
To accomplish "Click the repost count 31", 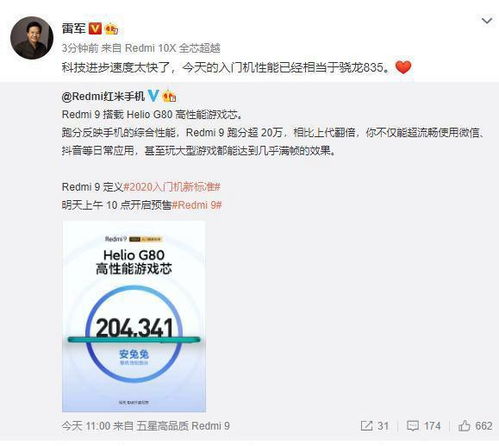I will (x=383, y=426).
